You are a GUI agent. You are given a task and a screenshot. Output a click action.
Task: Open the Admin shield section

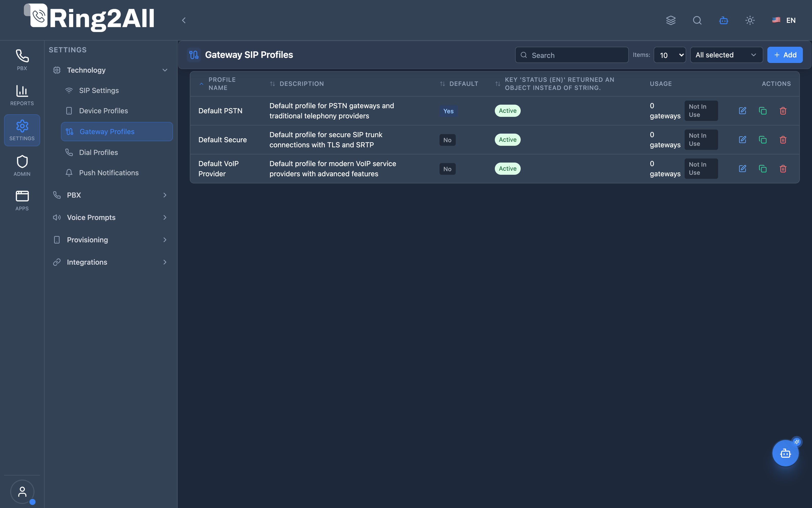[22, 166]
